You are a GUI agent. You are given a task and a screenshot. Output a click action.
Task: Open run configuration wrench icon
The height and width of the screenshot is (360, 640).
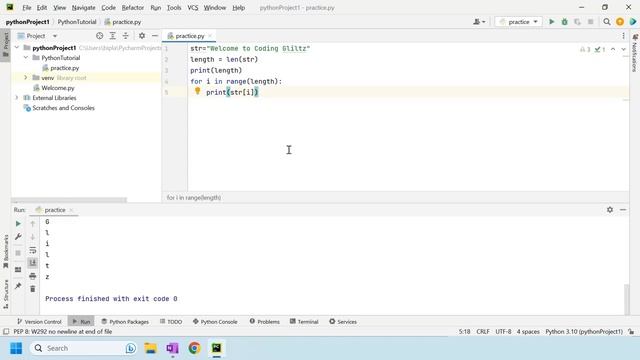click(18, 237)
